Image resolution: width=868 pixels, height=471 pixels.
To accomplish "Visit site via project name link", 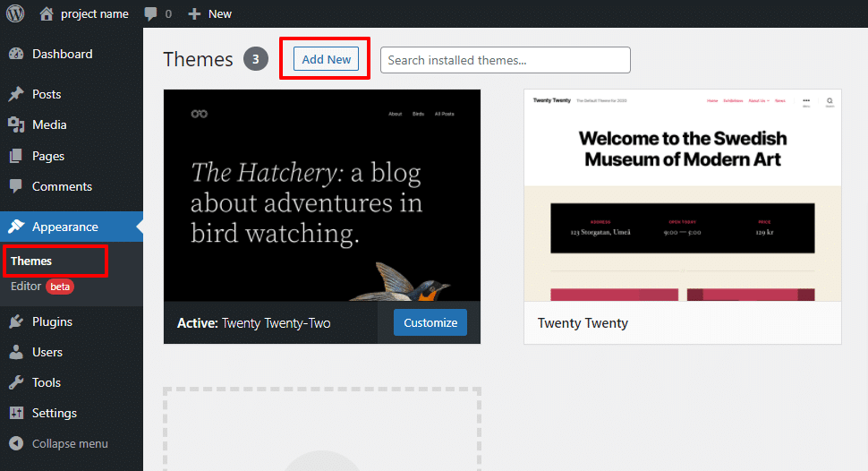I will coord(95,13).
